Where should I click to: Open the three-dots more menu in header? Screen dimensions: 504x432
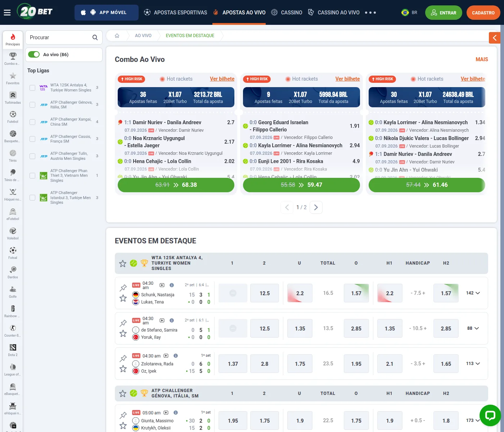pyautogui.click(x=370, y=13)
